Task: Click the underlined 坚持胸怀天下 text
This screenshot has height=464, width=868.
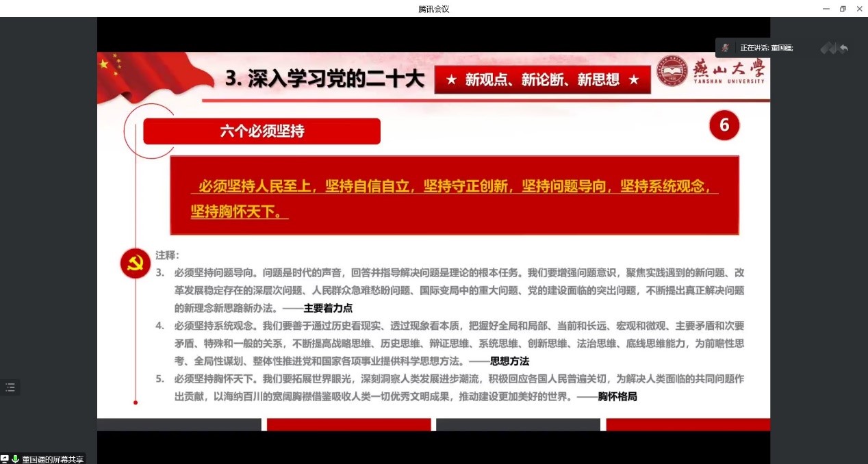Action: coord(236,211)
